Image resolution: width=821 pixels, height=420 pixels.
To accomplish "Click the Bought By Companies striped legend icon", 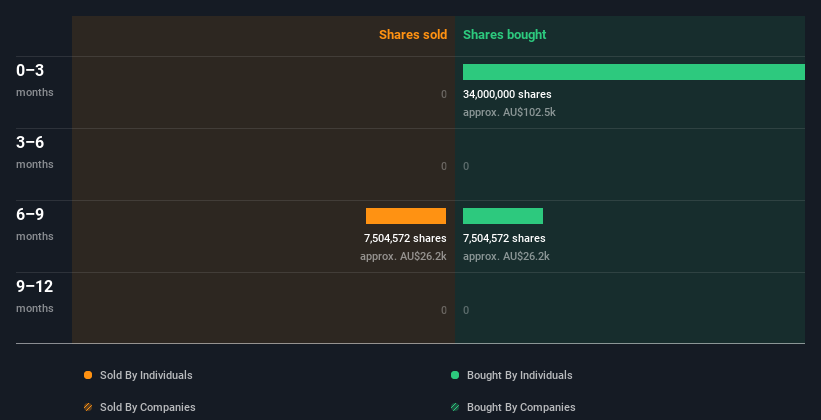I will (x=455, y=407).
